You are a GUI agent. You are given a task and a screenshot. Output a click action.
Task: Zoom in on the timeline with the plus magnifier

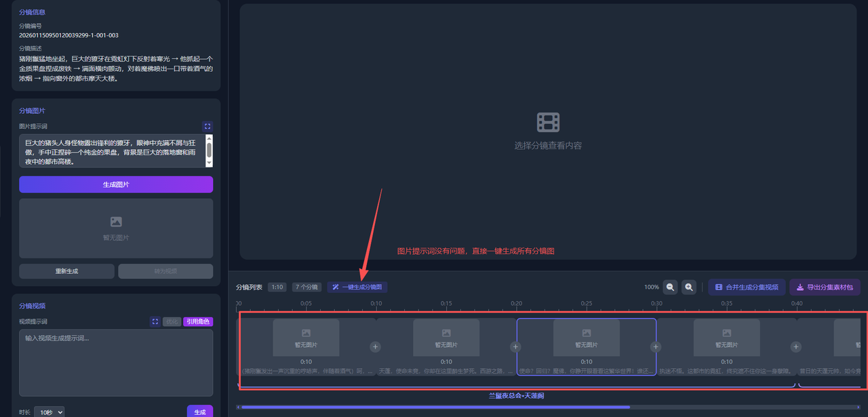[x=688, y=287]
